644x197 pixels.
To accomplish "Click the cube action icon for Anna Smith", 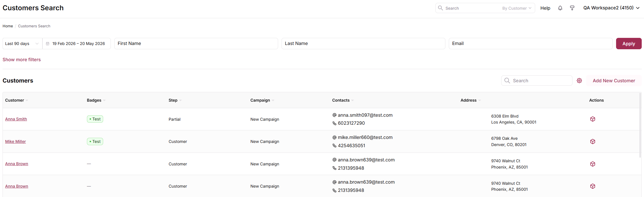I will coord(593,119).
